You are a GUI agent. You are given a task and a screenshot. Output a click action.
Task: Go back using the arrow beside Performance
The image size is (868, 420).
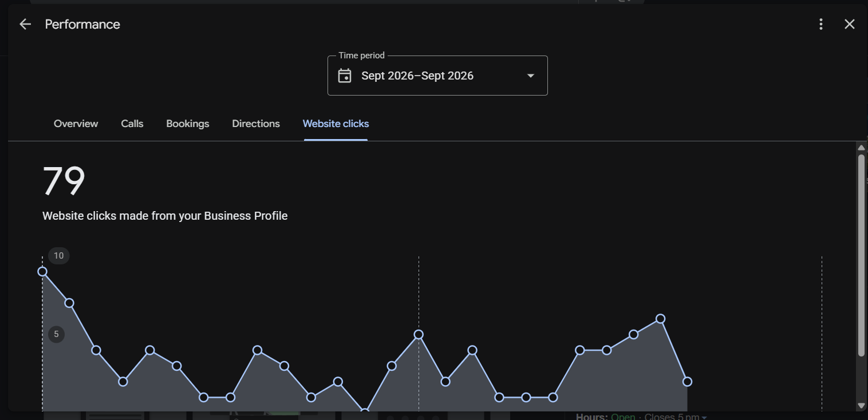(x=25, y=24)
